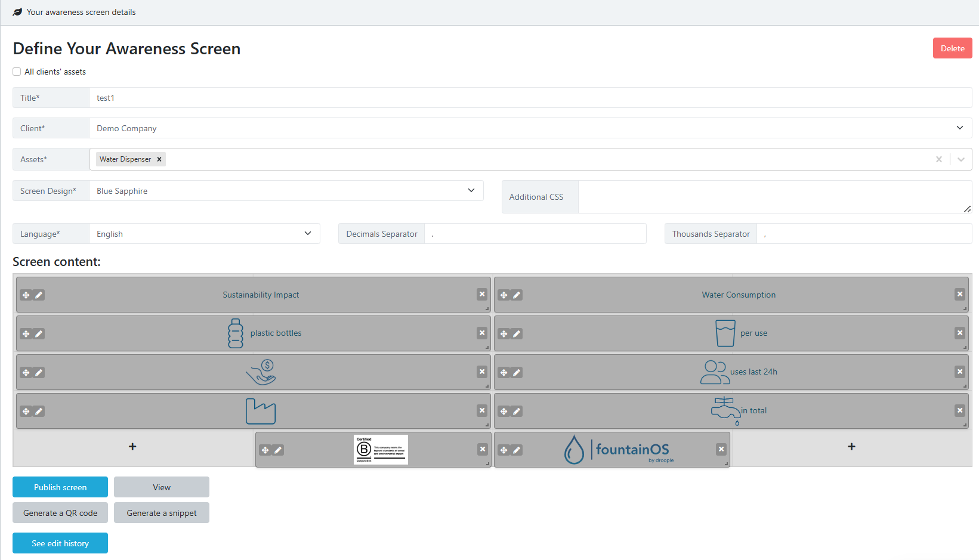The image size is (979, 560).
Task: Click the red Delete button
Action: tap(952, 48)
